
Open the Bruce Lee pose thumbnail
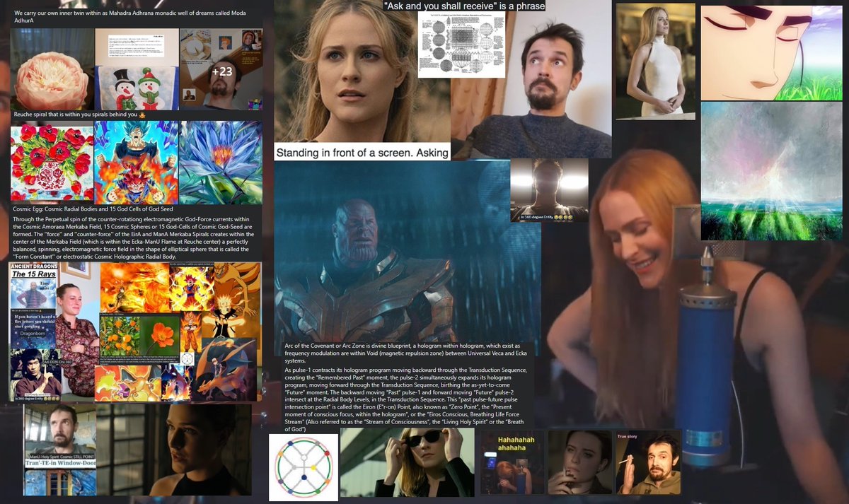click(x=35, y=375)
